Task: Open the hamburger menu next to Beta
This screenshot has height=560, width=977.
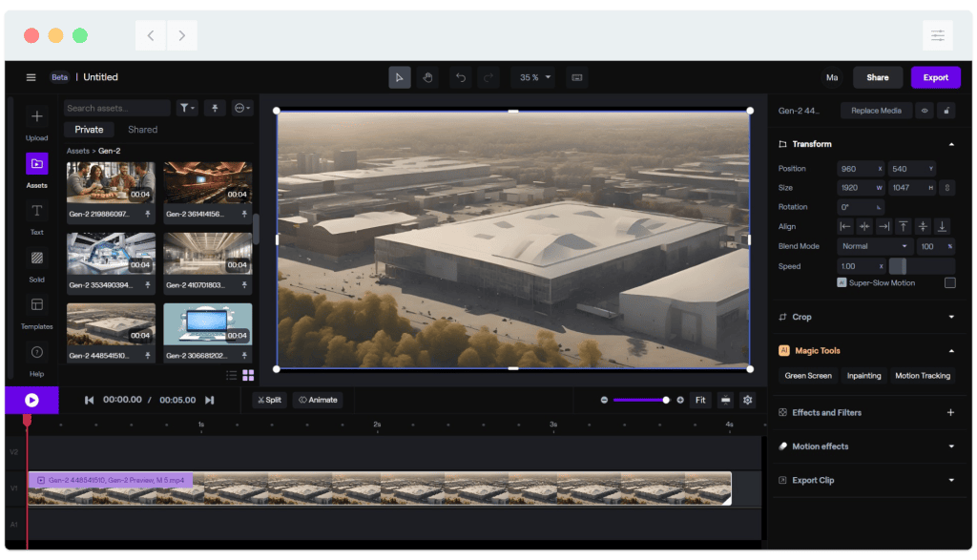Action: click(x=31, y=77)
